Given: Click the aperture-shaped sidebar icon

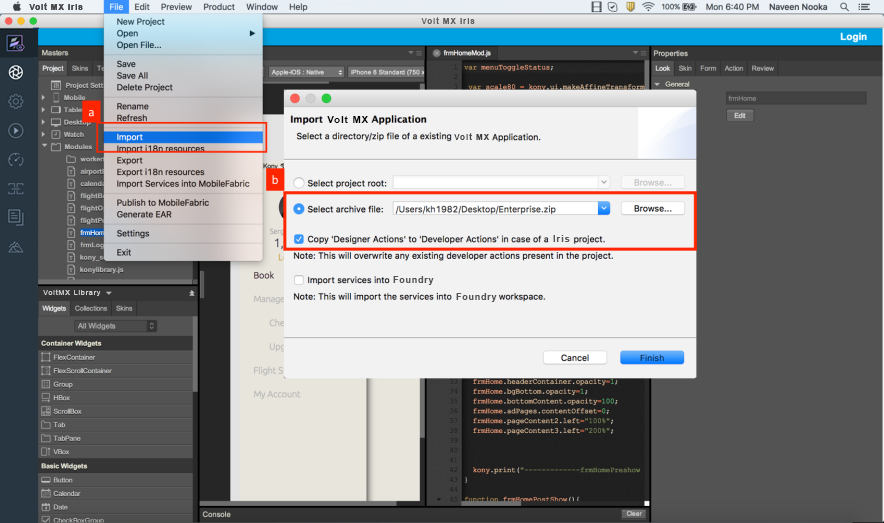Looking at the screenshot, I should point(16,72).
